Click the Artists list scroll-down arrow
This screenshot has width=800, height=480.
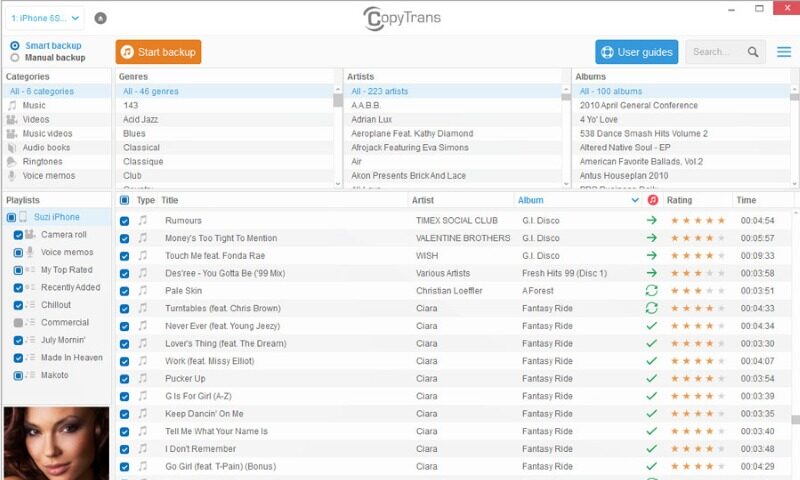[x=566, y=184]
